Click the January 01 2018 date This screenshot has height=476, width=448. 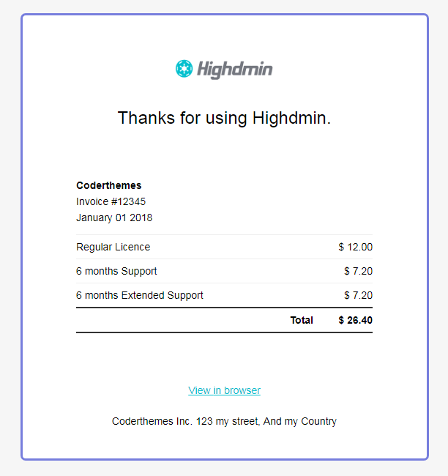(x=114, y=217)
